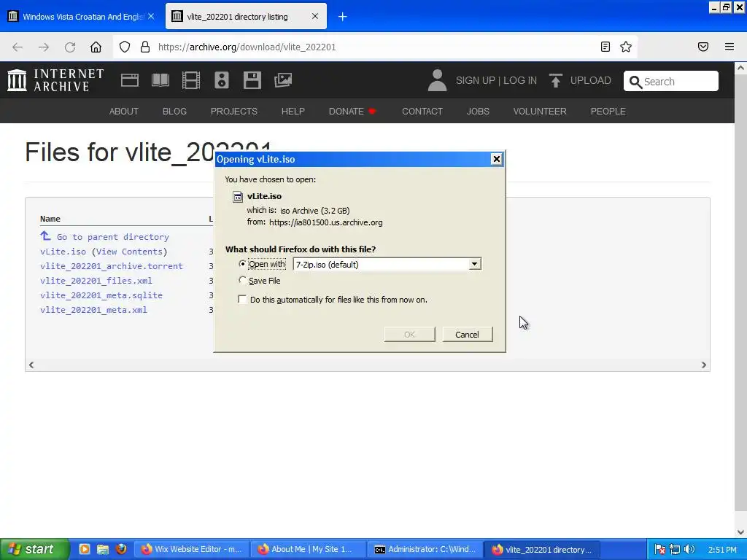Open the Firefox hamburger menu

[729, 47]
